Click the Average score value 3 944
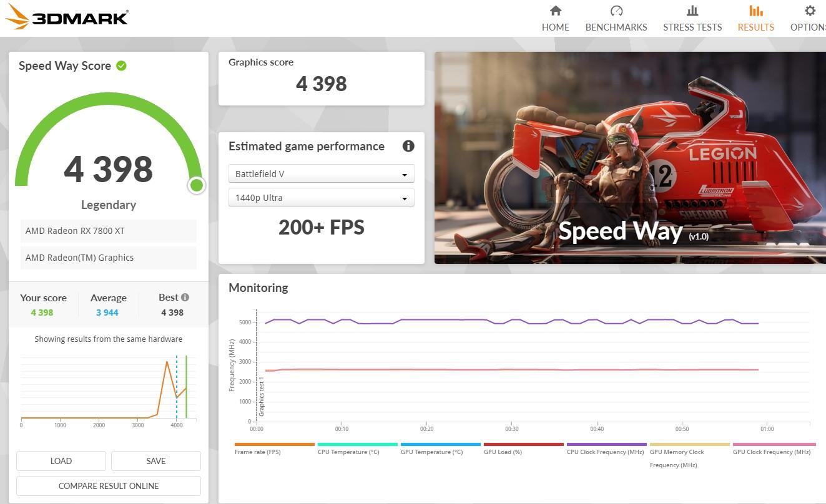826x504 pixels. [x=107, y=313]
